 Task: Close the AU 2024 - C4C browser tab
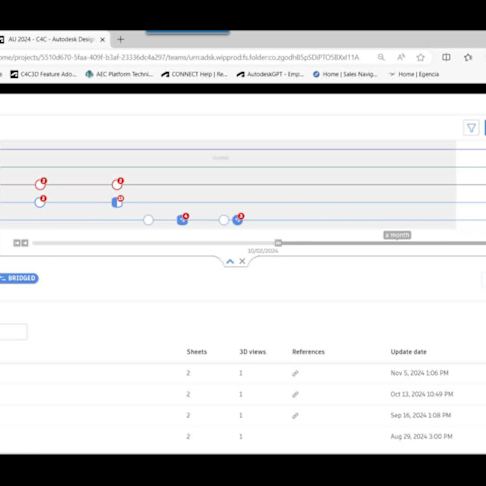(103, 40)
